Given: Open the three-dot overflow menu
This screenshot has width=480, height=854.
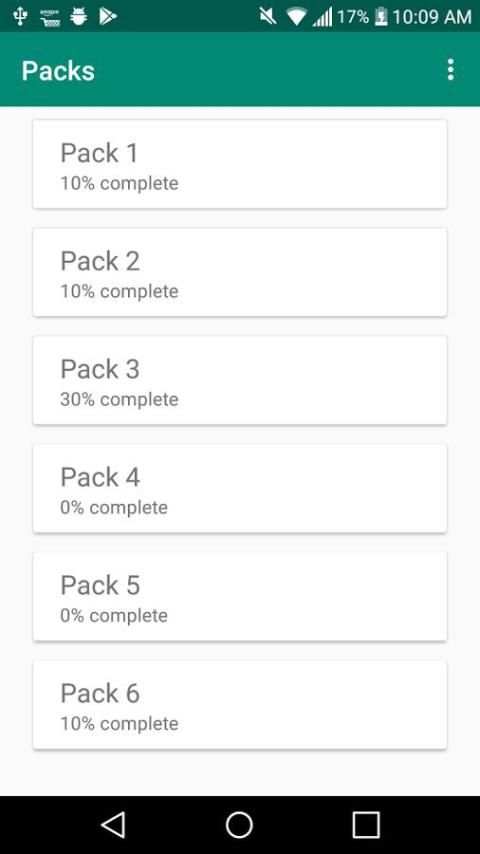Looking at the screenshot, I should (450, 70).
